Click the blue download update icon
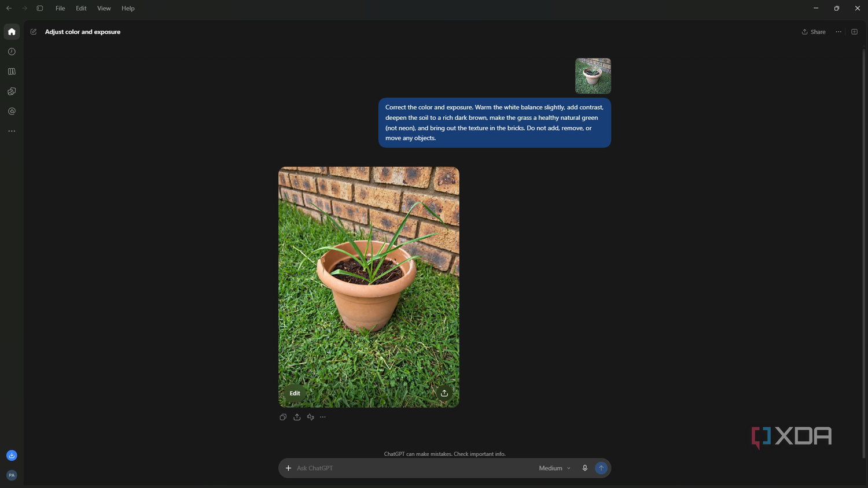This screenshot has height=488, width=868. (x=12, y=456)
